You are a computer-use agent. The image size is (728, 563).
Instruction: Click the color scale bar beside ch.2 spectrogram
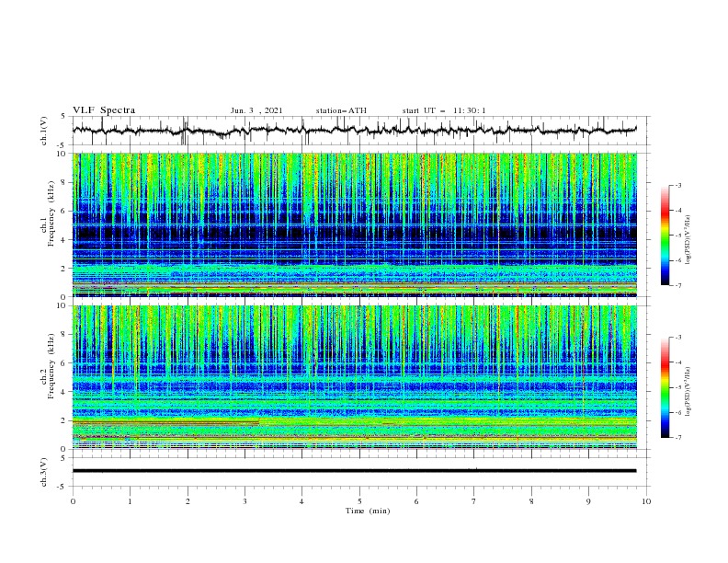coord(665,387)
